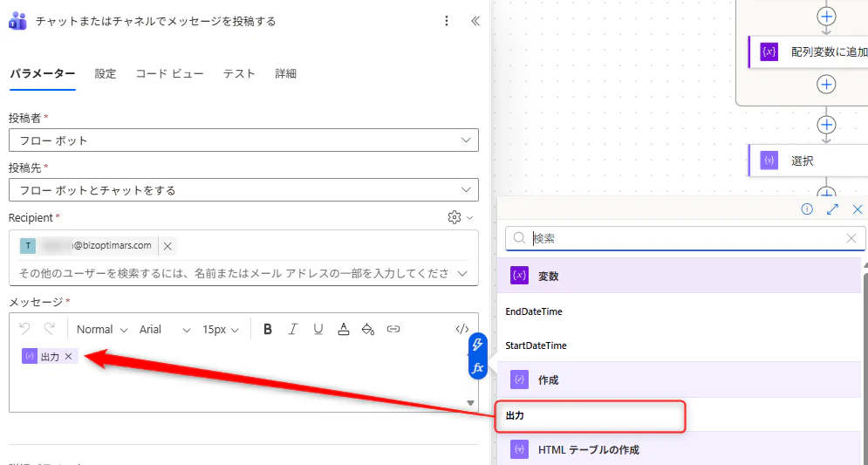Expand the 投稿者 dropdown showing フロー ボット

click(243, 140)
